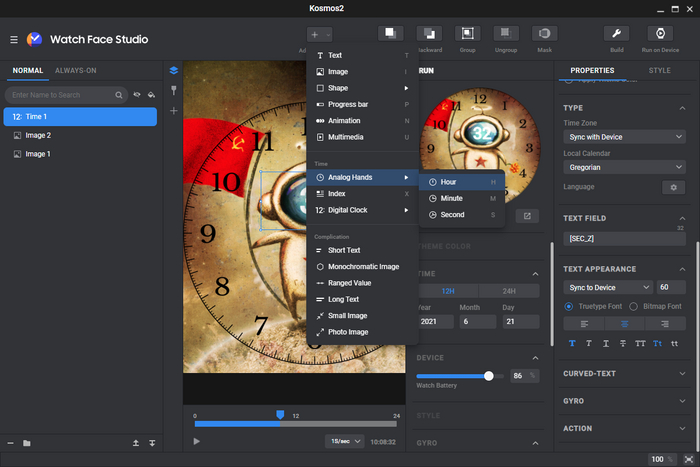Click the Group layers icon
The height and width of the screenshot is (467, 700).
468,34
